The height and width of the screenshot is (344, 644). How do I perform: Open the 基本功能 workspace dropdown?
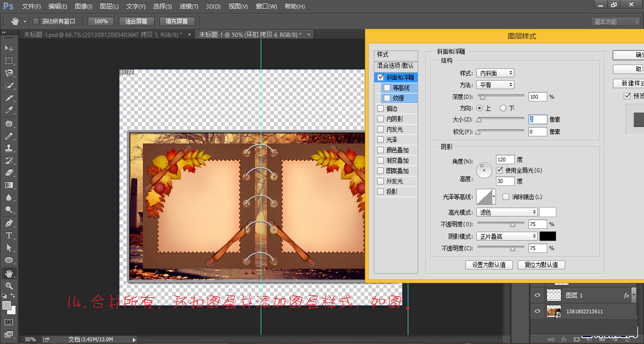click(x=616, y=22)
